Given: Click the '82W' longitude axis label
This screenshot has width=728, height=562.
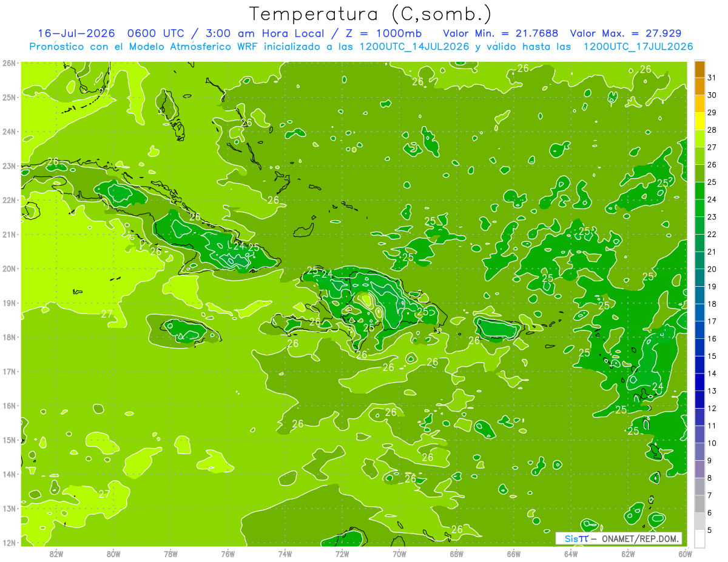Looking at the screenshot, I should coord(56,554).
